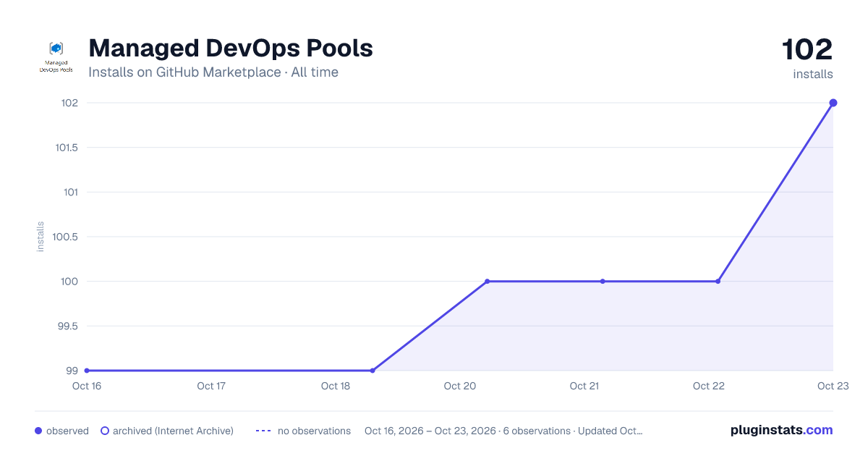Click the y-axis label 101

click(x=71, y=192)
